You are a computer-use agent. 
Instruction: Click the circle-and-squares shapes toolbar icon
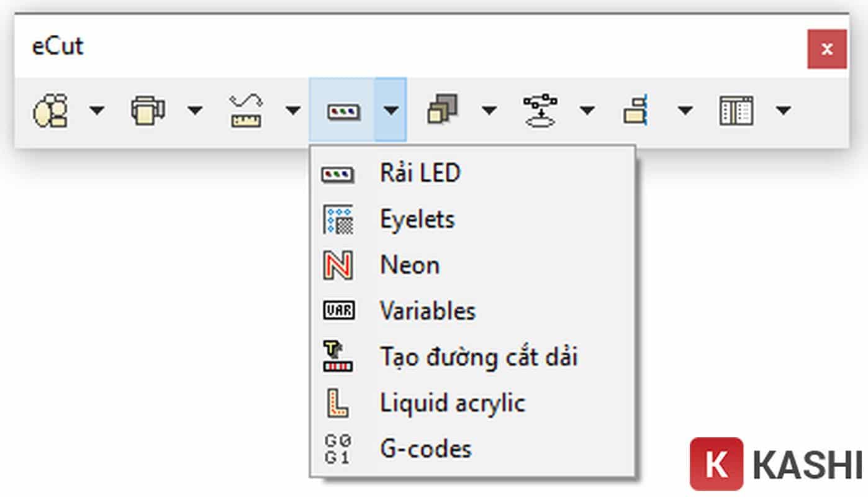[50, 111]
